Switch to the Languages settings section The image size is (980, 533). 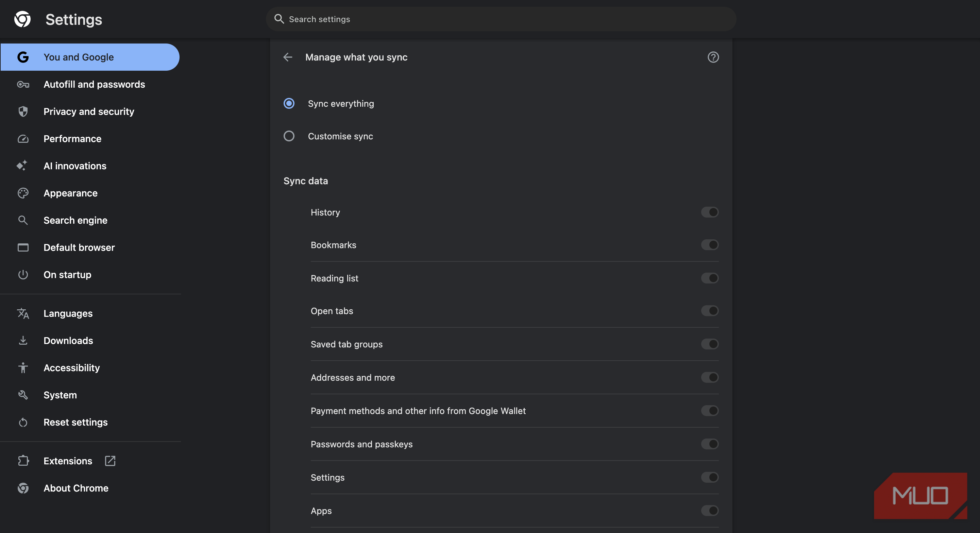(x=68, y=313)
